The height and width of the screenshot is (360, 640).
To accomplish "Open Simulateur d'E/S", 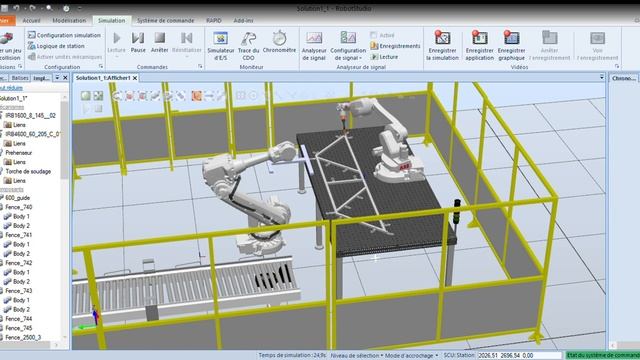I will (x=221, y=46).
